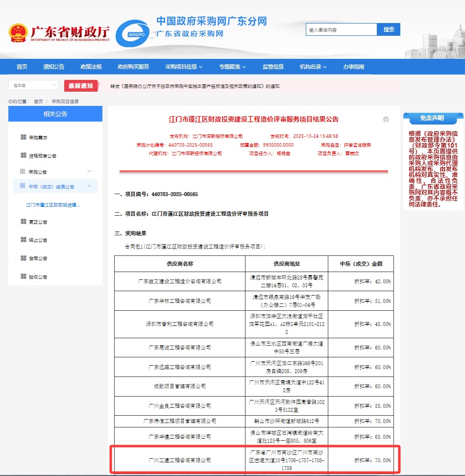Open the 采购项目信息 nav dropdown
The width and height of the screenshot is (465, 476).
click(184, 67)
